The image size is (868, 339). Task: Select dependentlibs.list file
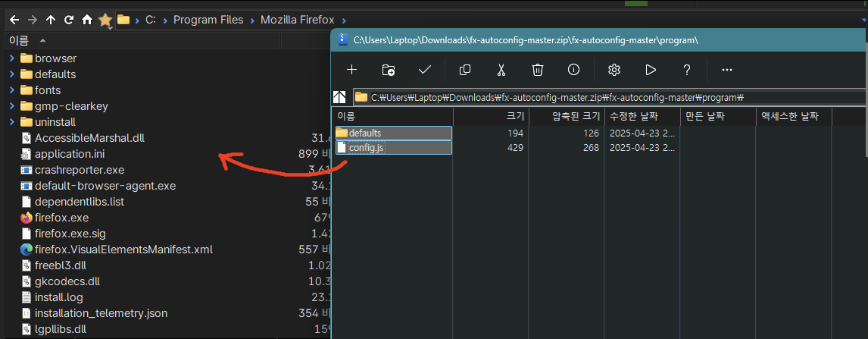pos(80,202)
